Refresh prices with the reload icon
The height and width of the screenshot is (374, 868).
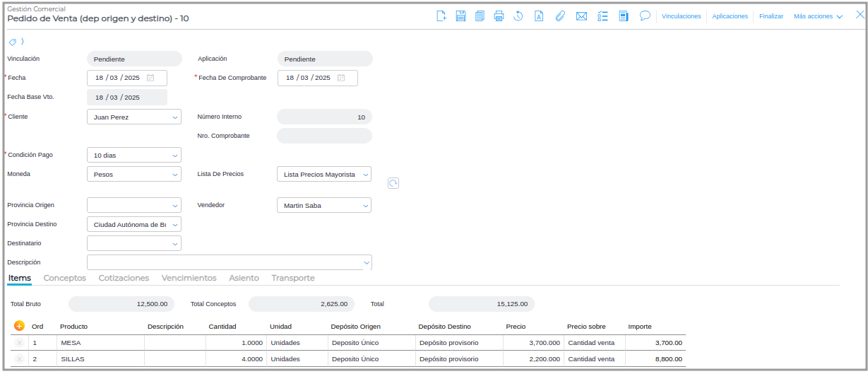tap(393, 183)
